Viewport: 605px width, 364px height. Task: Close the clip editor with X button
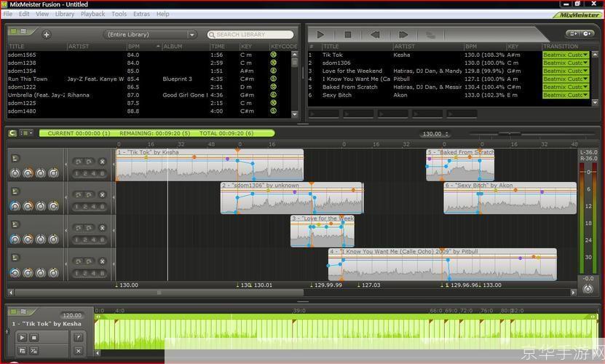click(79, 351)
